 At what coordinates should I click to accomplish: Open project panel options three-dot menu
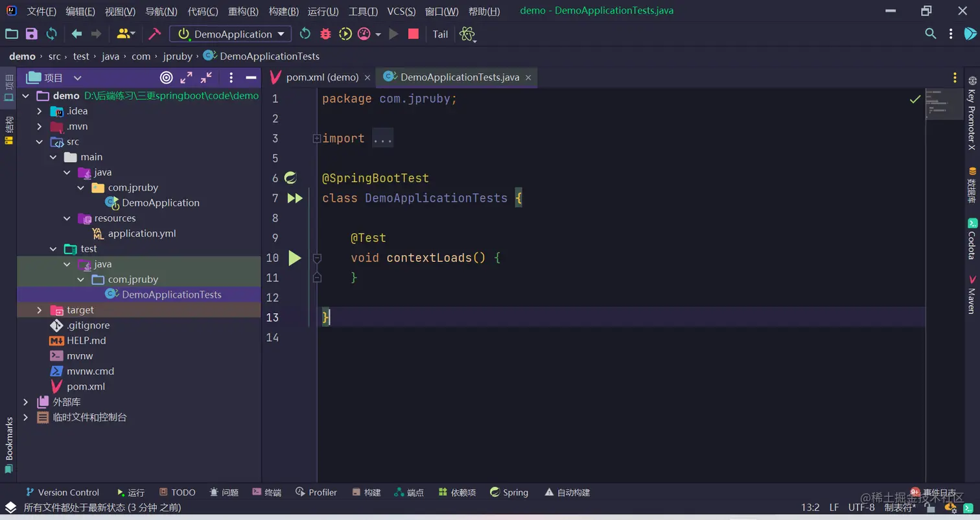(x=231, y=78)
